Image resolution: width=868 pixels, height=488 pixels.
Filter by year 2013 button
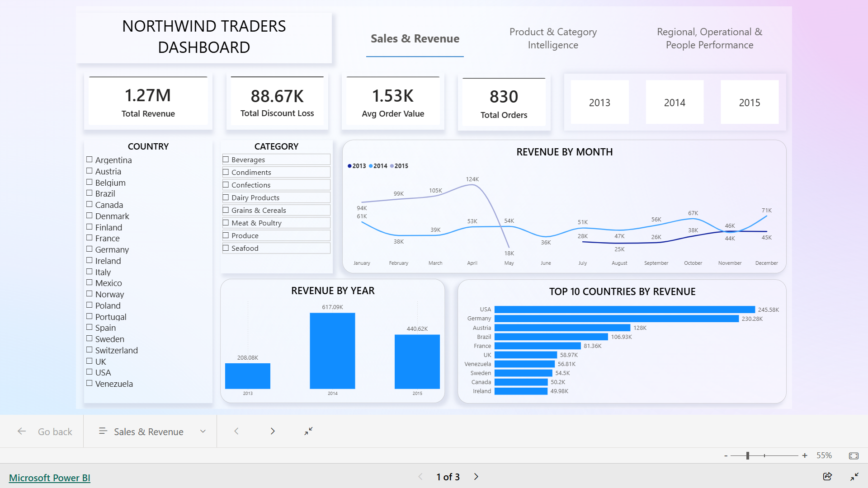(599, 103)
